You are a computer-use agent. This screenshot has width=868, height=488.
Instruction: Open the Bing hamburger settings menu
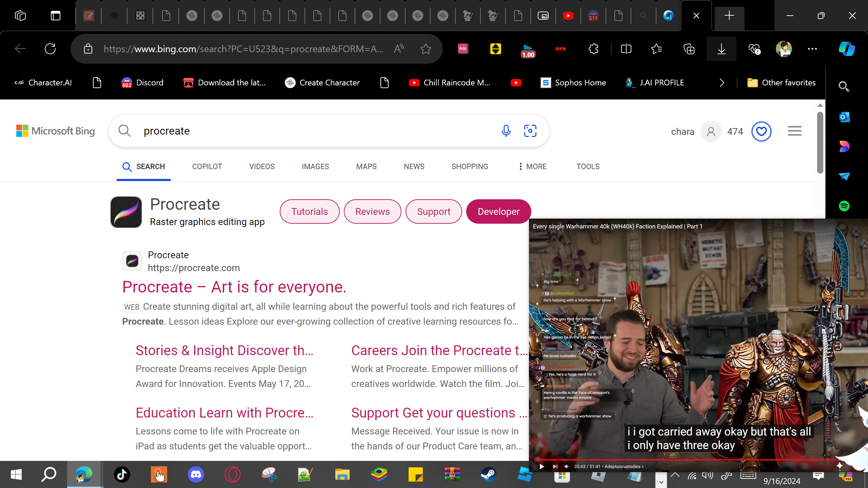795,131
